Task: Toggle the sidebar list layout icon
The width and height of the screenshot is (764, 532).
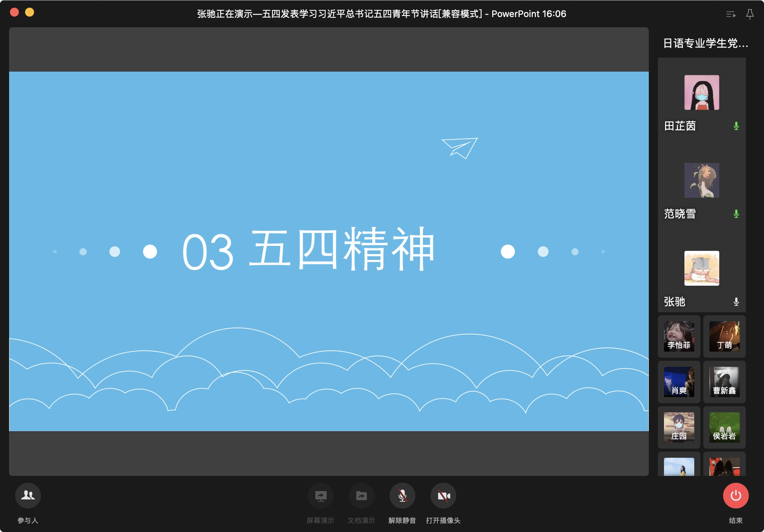Action: point(731,14)
